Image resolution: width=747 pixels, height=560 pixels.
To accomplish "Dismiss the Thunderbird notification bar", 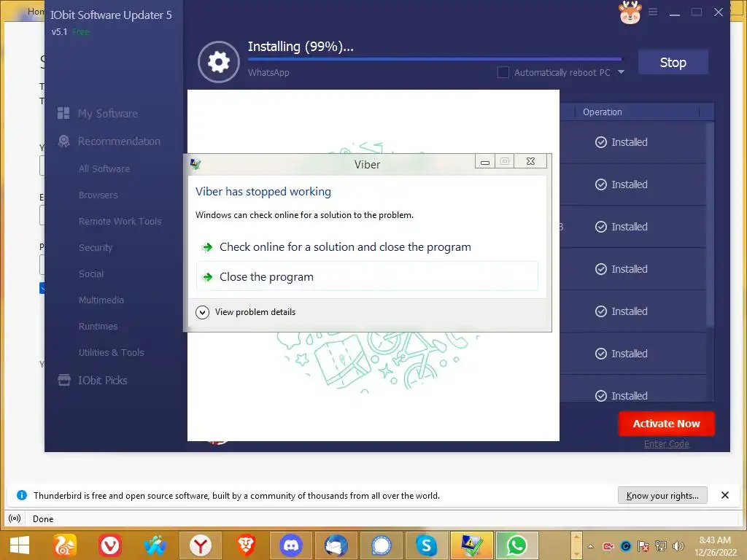I will point(724,495).
